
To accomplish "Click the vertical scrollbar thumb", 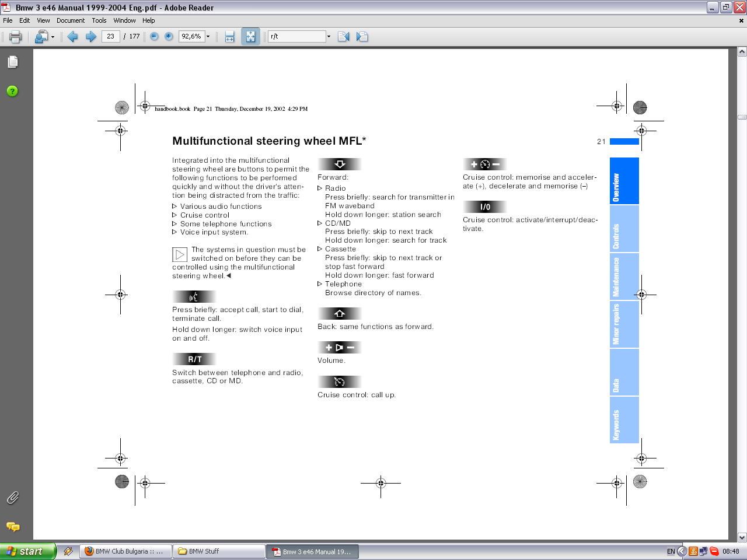I will (742, 117).
